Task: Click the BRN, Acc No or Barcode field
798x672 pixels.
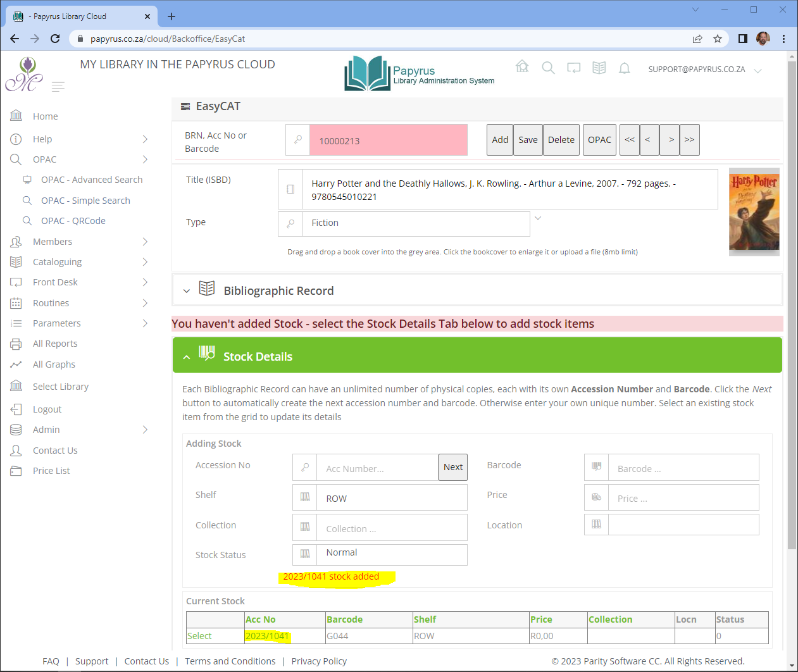Action: tap(389, 140)
